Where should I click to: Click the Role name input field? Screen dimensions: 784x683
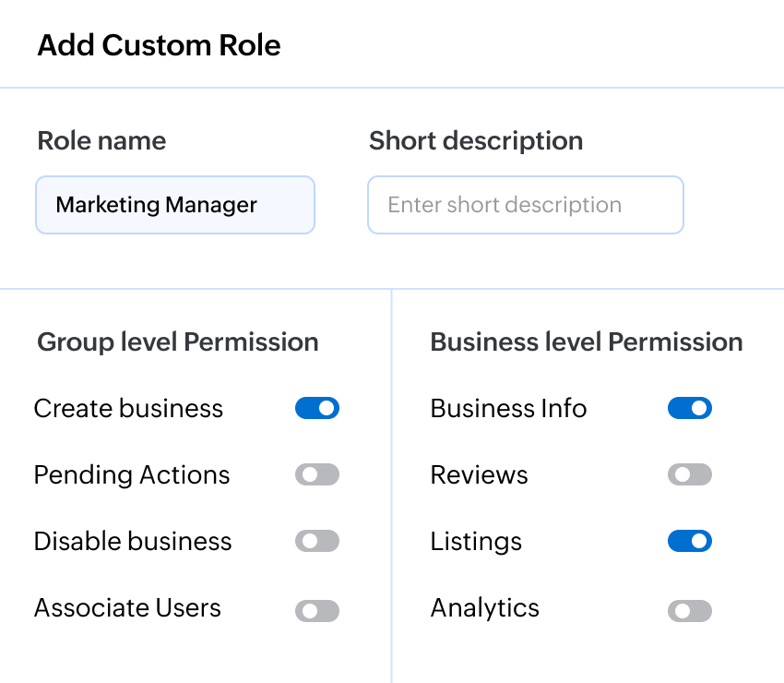point(175,205)
